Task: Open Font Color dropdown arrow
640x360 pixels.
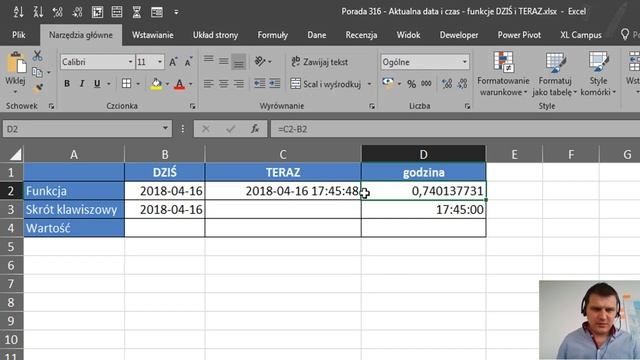Action: 190,84
